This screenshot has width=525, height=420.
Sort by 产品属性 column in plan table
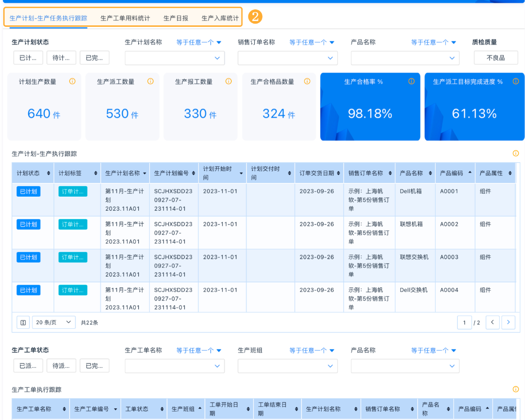click(510, 173)
